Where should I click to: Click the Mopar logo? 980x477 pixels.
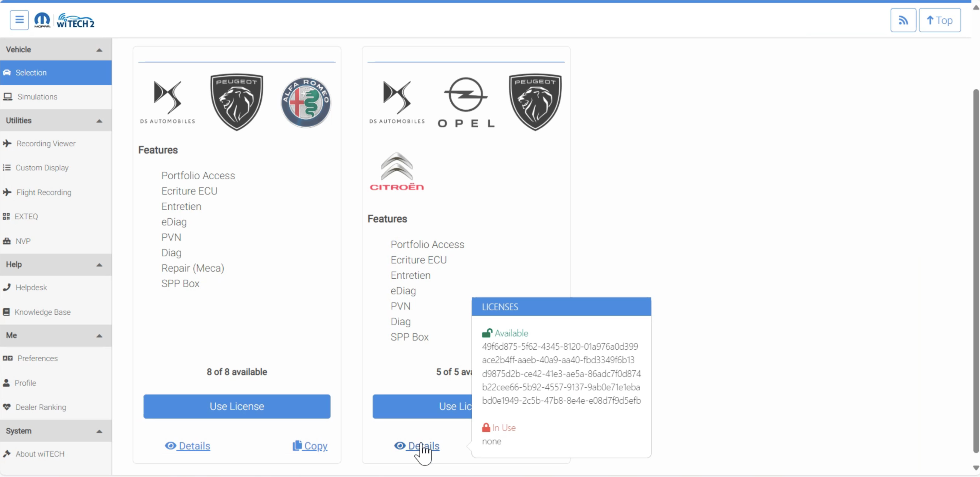click(42, 20)
